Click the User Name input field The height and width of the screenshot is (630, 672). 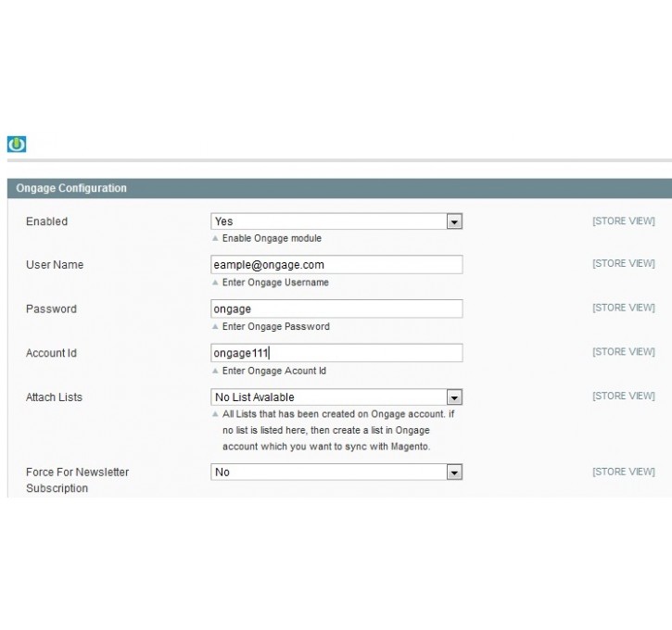pyautogui.click(x=336, y=265)
